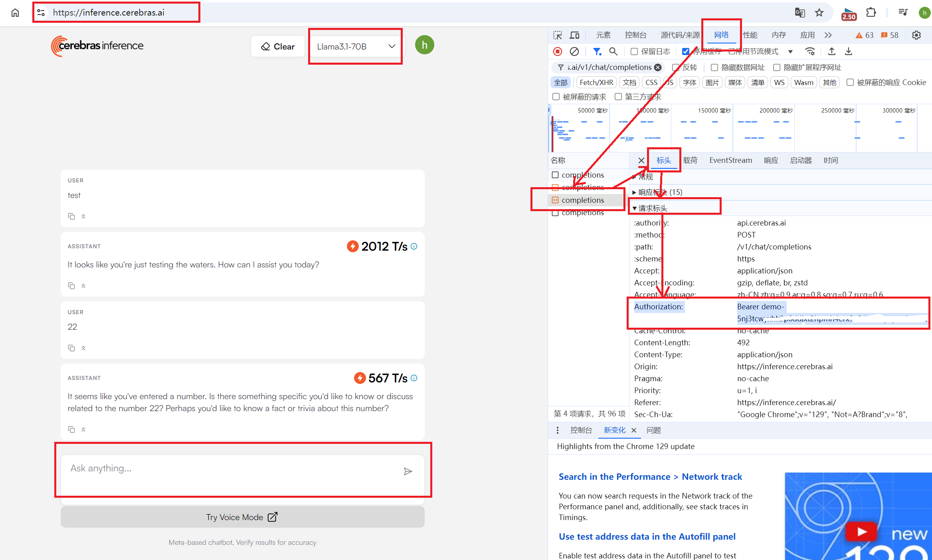Viewport: 932px width, 560px height.
Task: Open DevTools settings gear
Action: coord(916,35)
